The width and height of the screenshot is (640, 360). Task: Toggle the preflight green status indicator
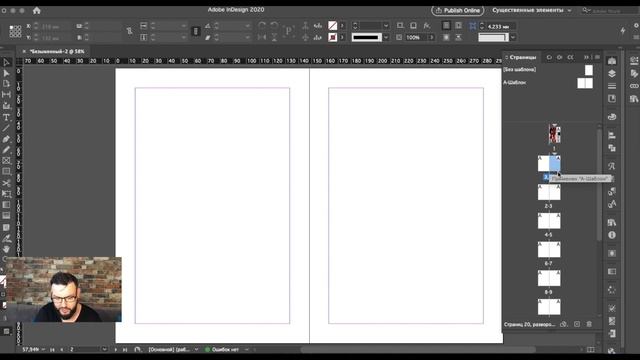click(x=207, y=349)
